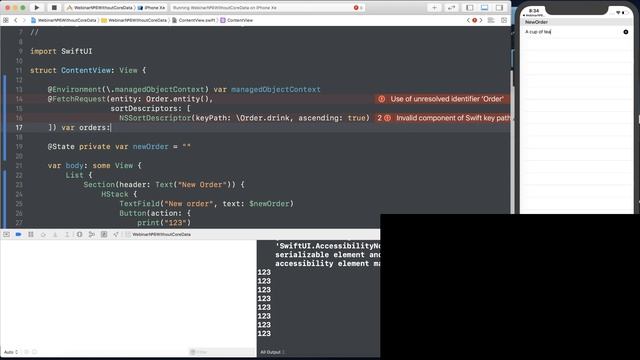Open Library with the plus button
640x360 pixels.
[434, 8]
